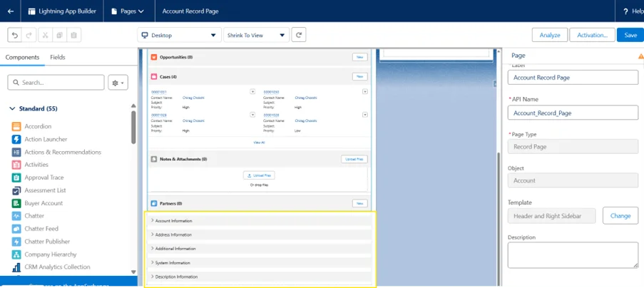Click the Partners related list icon
Image resolution: width=644 pixels, height=288 pixels.
pyautogui.click(x=154, y=203)
